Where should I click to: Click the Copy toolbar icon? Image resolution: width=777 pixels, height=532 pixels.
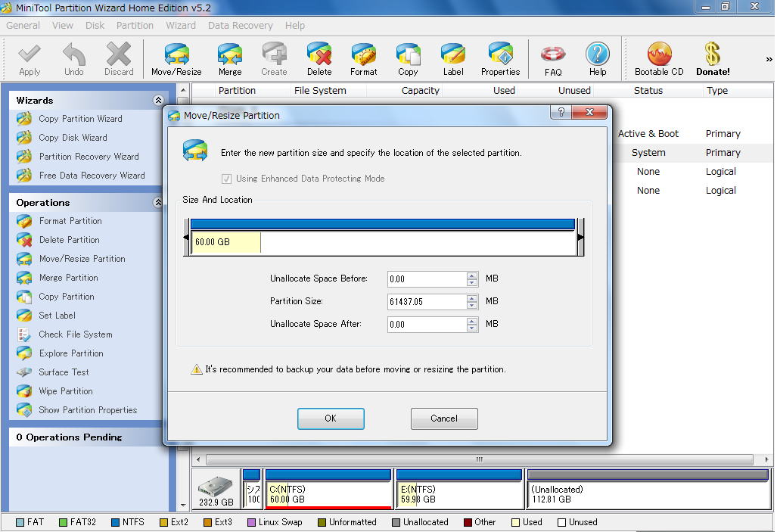(x=408, y=59)
